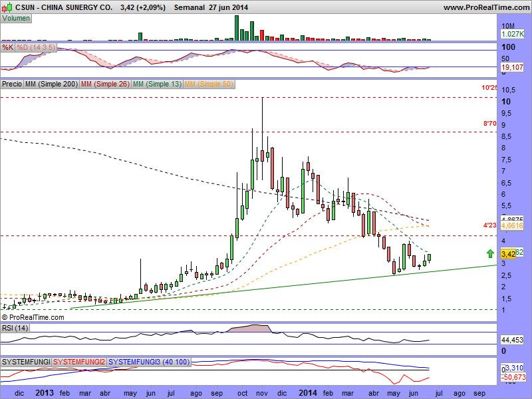Click the 2013 year label on time axis
The height and width of the screenshot is (399, 532).
coord(45,392)
